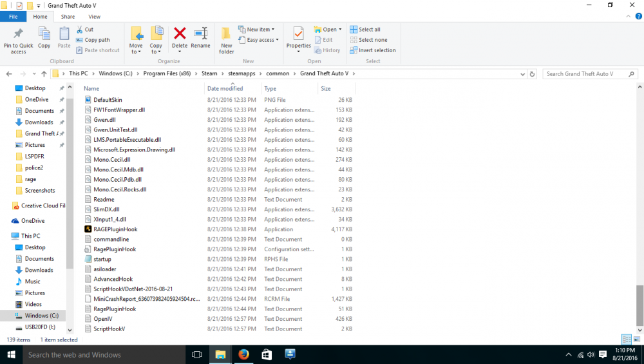Click Select all
This screenshot has width=644, height=364.
click(x=365, y=30)
